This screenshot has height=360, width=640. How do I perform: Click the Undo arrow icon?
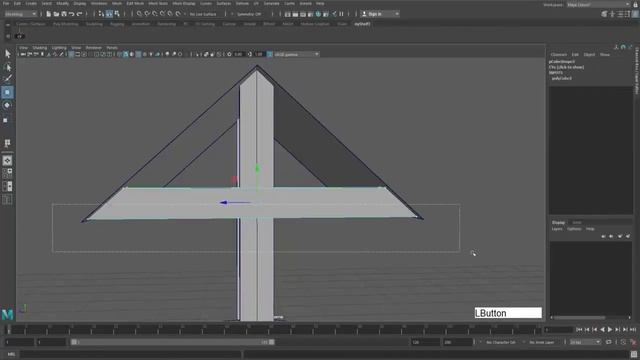point(71,14)
